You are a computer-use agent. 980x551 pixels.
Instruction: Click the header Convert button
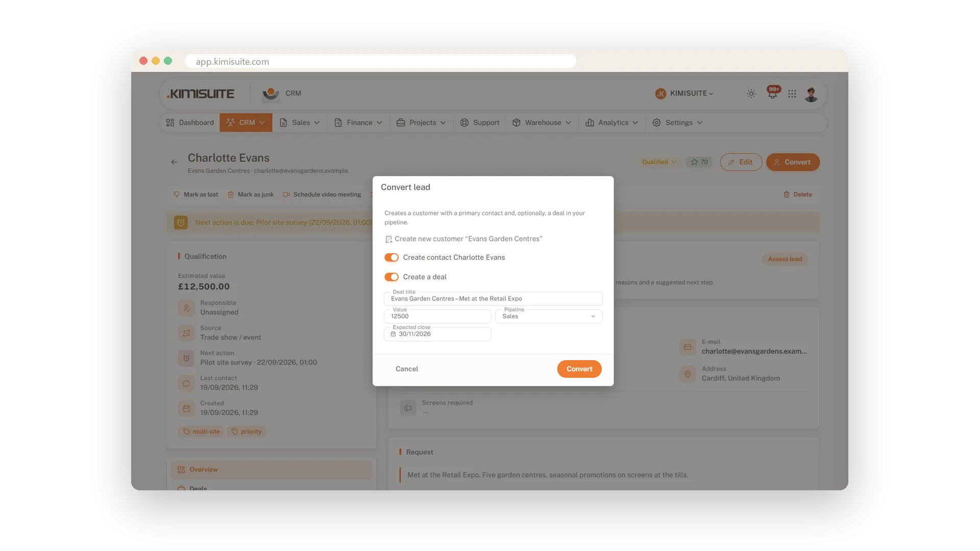click(x=793, y=162)
